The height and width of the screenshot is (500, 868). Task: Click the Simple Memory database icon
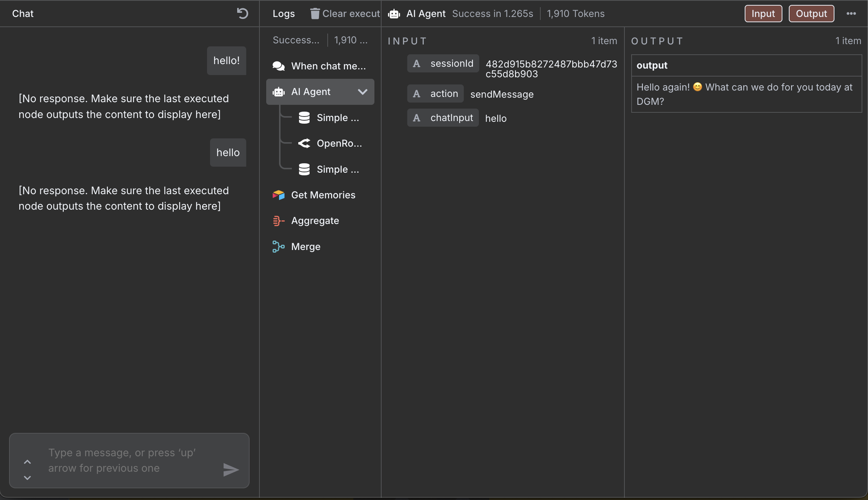304,117
